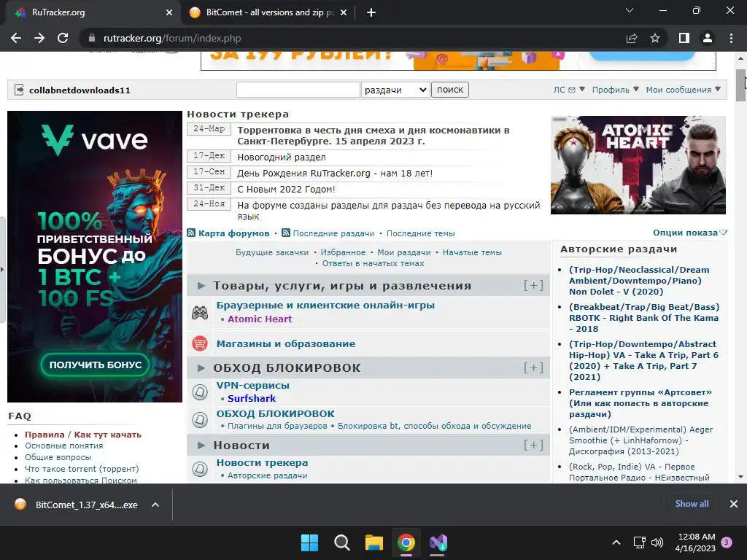The height and width of the screenshot is (560, 747).
Task: Close the downloads bar
Action: 734,504
